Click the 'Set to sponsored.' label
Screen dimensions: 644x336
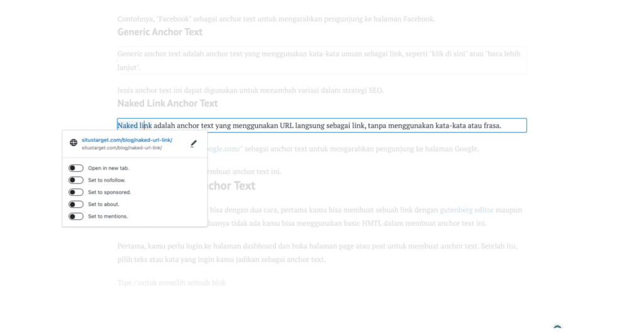(109, 192)
